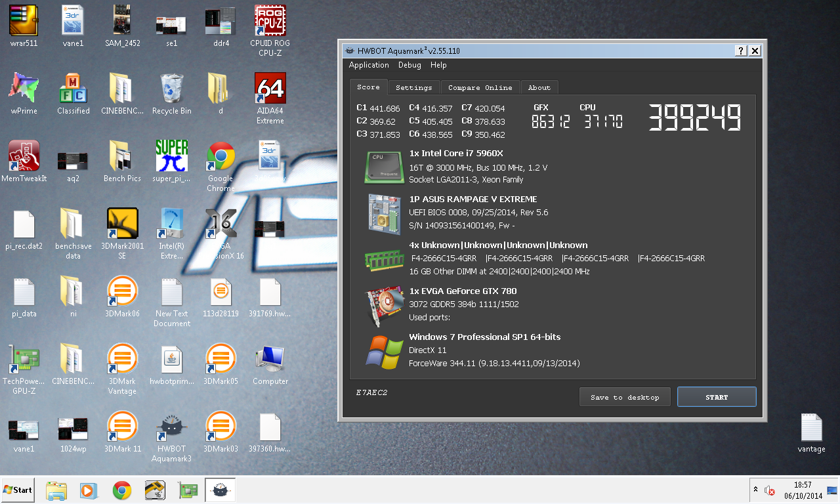Open the vane1 3dr file icon
Viewport: 840px width, 504px height.
73,20
